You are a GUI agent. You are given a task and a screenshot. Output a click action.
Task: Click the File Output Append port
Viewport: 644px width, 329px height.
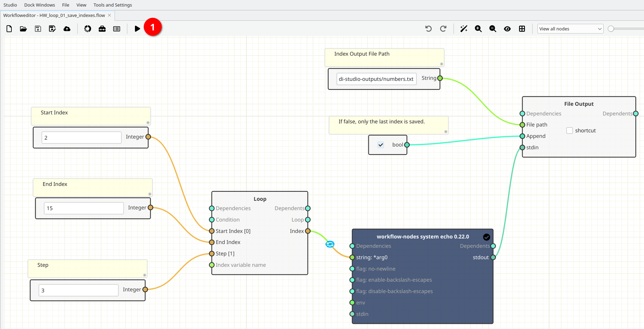(523, 136)
